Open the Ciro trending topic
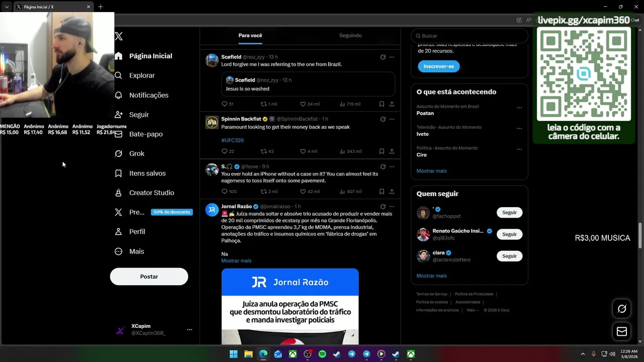 (x=422, y=155)
